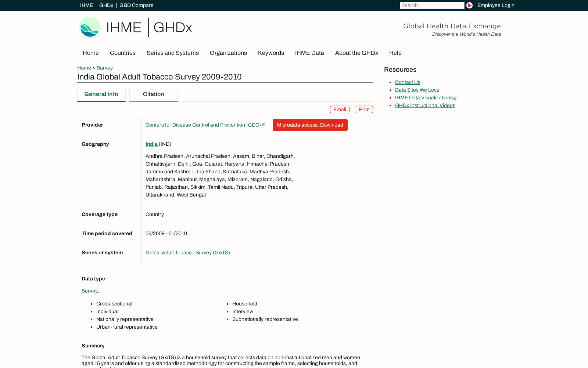The height and width of the screenshot is (368, 588).
Task: Switch to the Citation tab
Action: [x=154, y=94]
